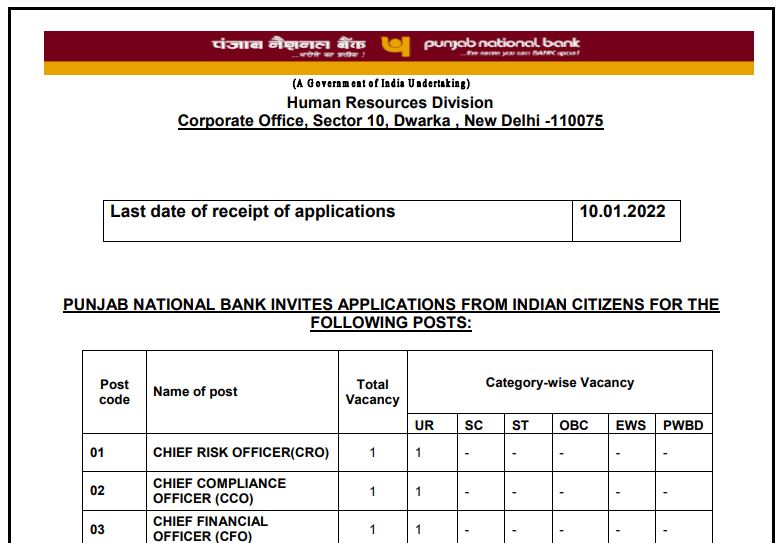Click UR vacancy value in CRO row
This screenshot has height=543, width=784.
point(432,452)
